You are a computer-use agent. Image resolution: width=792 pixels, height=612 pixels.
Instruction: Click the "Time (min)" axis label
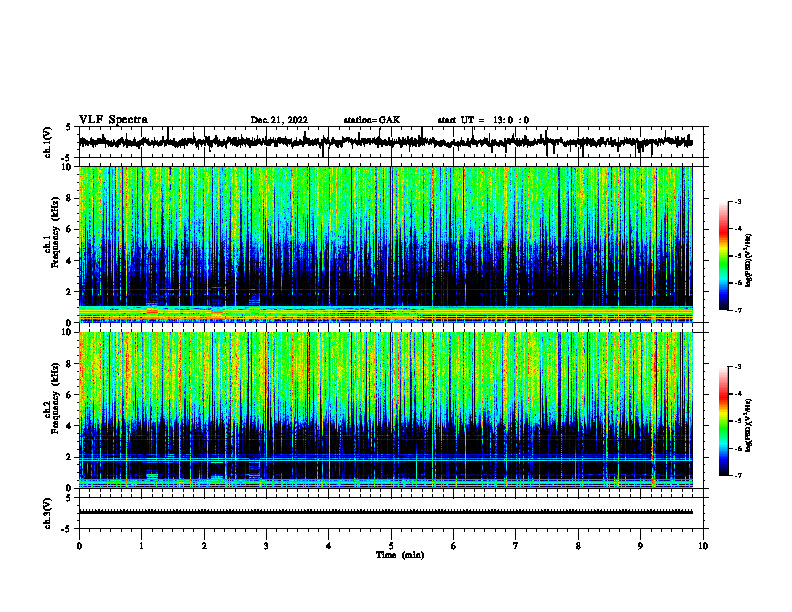click(400, 555)
